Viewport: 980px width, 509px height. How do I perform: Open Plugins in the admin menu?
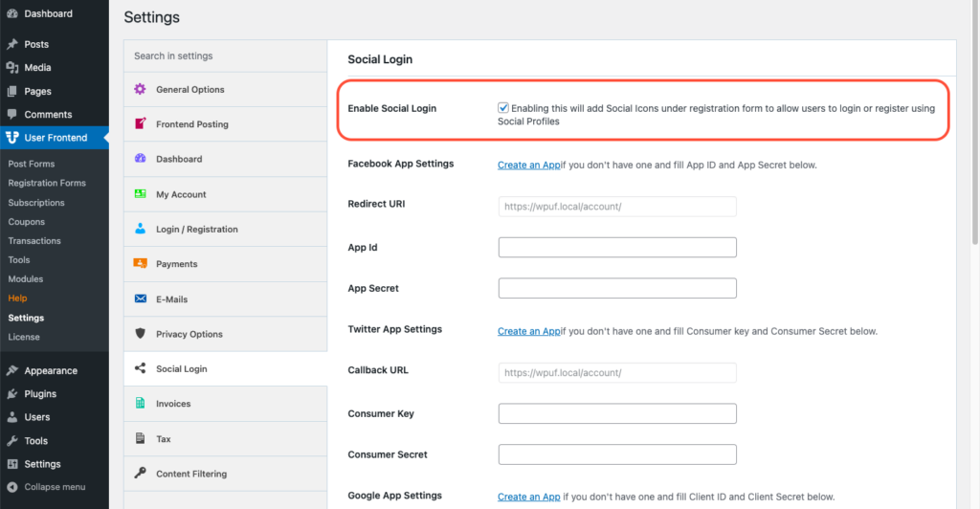pos(40,394)
